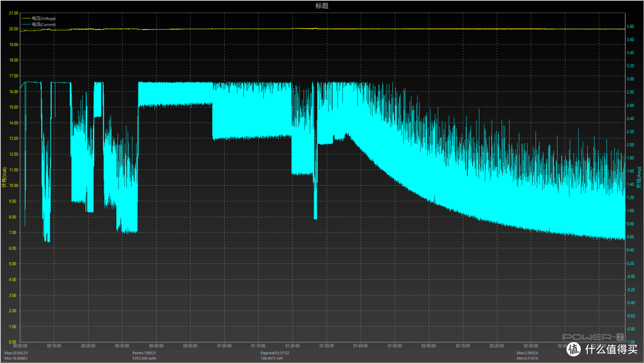Click the 伏特(Volt) left axis label

coord(4,177)
